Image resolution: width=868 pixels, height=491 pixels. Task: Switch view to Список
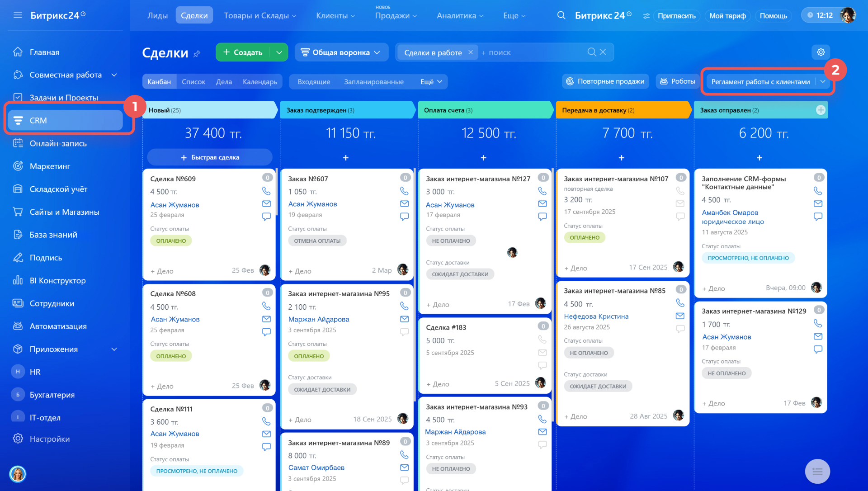tap(193, 81)
